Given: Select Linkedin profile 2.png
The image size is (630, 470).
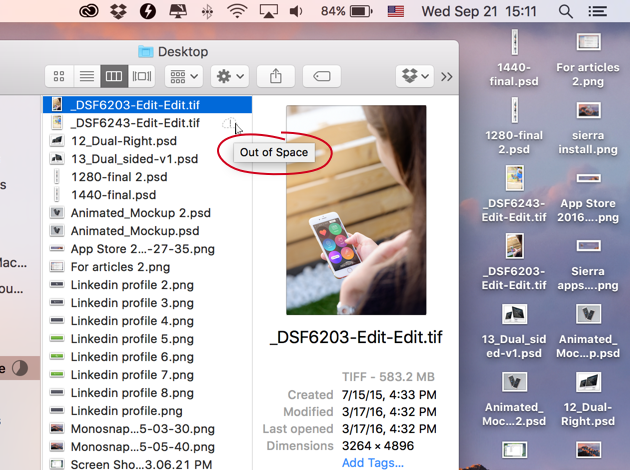Looking at the screenshot, I should (x=147, y=285).
